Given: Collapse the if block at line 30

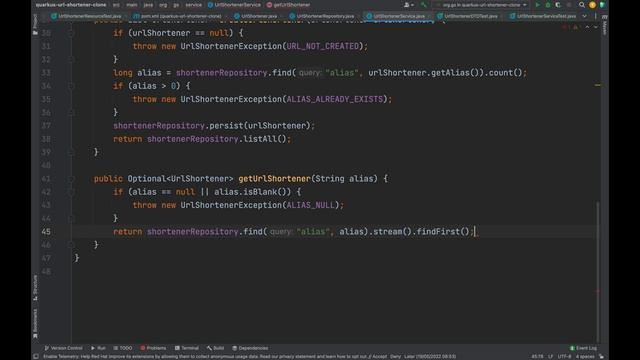Looking at the screenshot, I should click(71, 33).
